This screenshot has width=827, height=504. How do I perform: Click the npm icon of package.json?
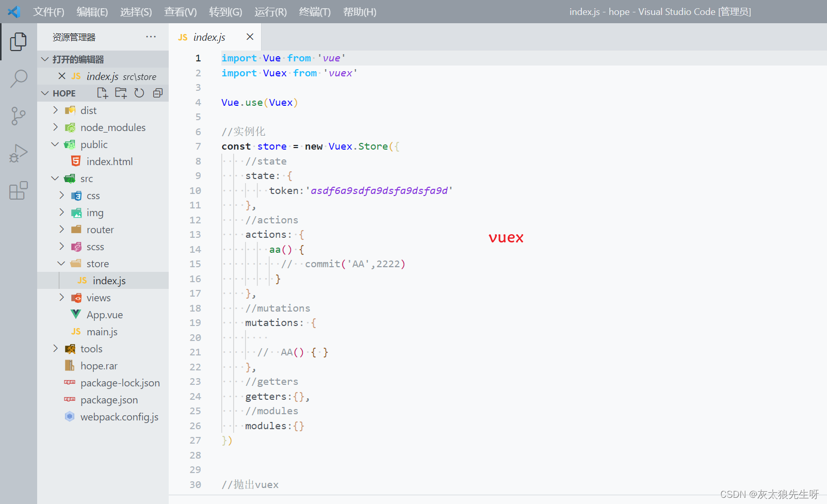coord(70,399)
